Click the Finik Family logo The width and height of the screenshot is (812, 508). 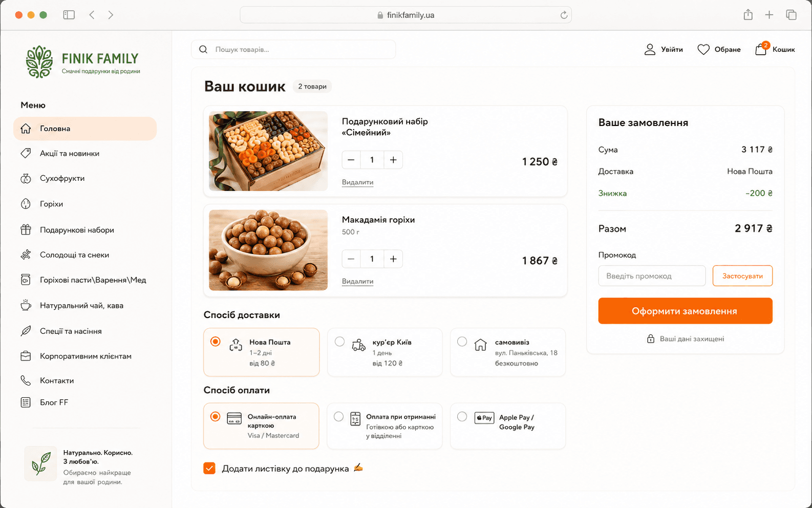click(x=83, y=62)
